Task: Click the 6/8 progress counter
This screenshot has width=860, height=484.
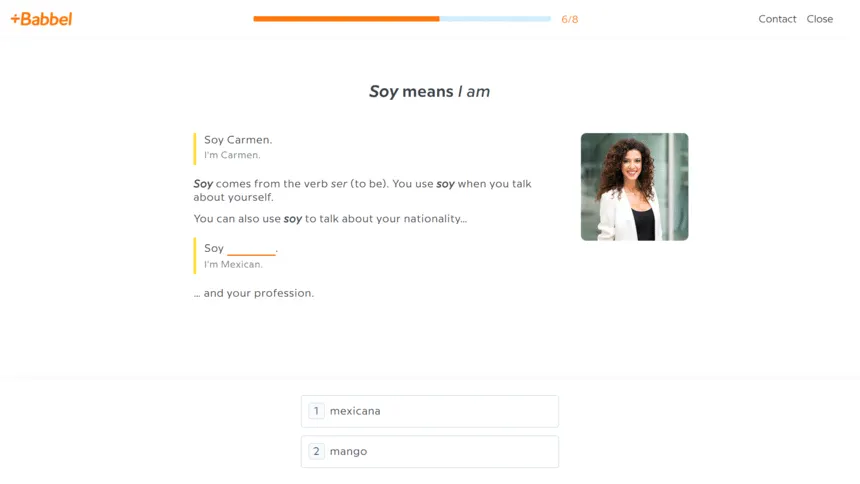Action: tap(569, 20)
